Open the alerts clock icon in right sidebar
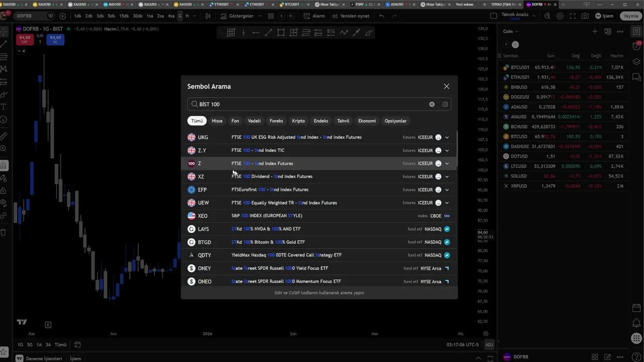Viewport: 644px width, 362px height. point(636,46)
